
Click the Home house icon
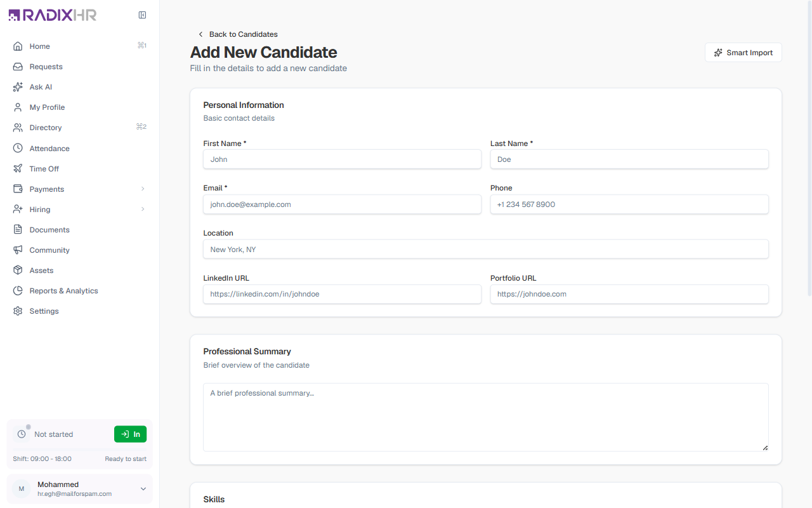pyautogui.click(x=18, y=46)
